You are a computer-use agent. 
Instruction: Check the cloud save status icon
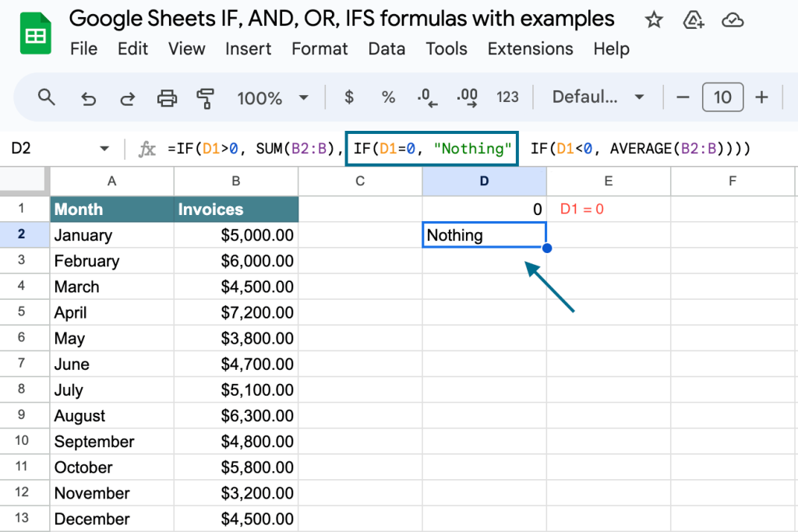coord(733,20)
